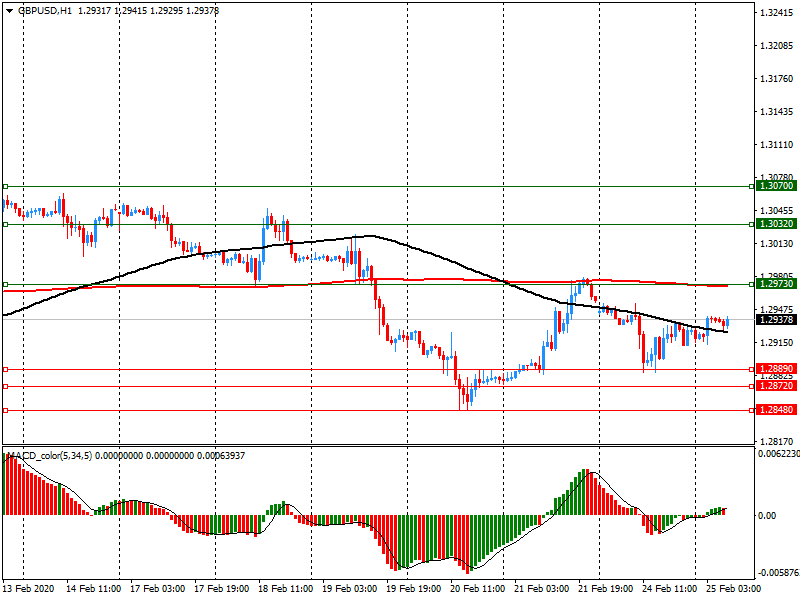
Task: Open the chart menu triangle beside GBPUSD,H1
Action: tap(9, 11)
